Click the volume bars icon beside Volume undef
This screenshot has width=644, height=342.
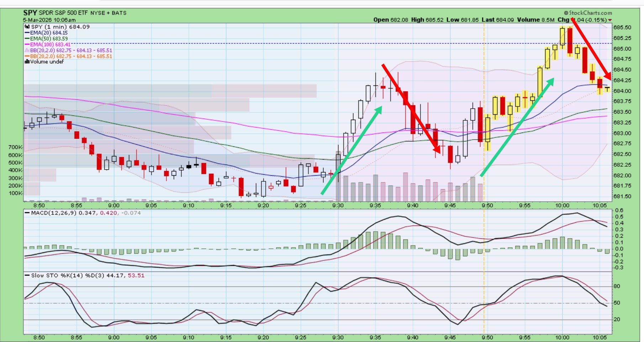27,62
